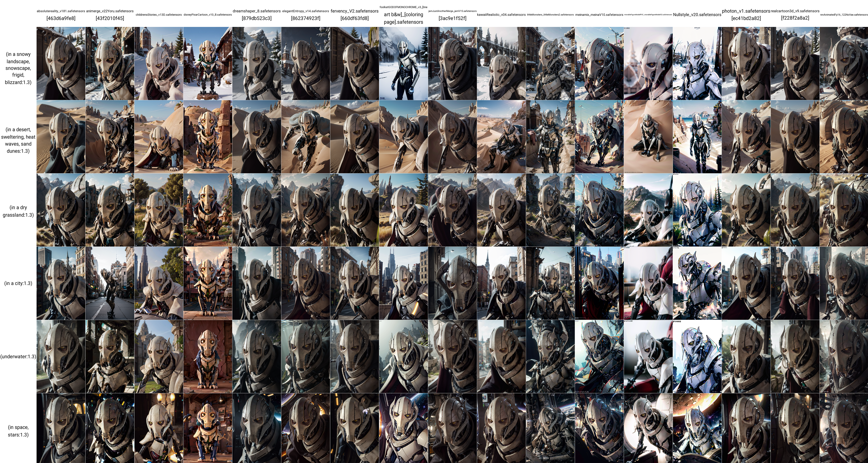Open the disneyPixarCartoon desert image
This screenshot has height=463, width=868.
click(x=208, y=136)
